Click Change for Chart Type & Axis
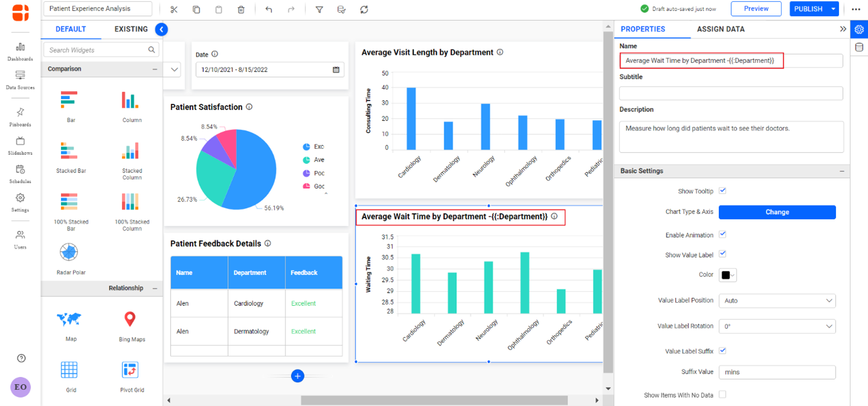Viewport: 868px width, 406px height. pyautogui.click(x=777, y=212)
